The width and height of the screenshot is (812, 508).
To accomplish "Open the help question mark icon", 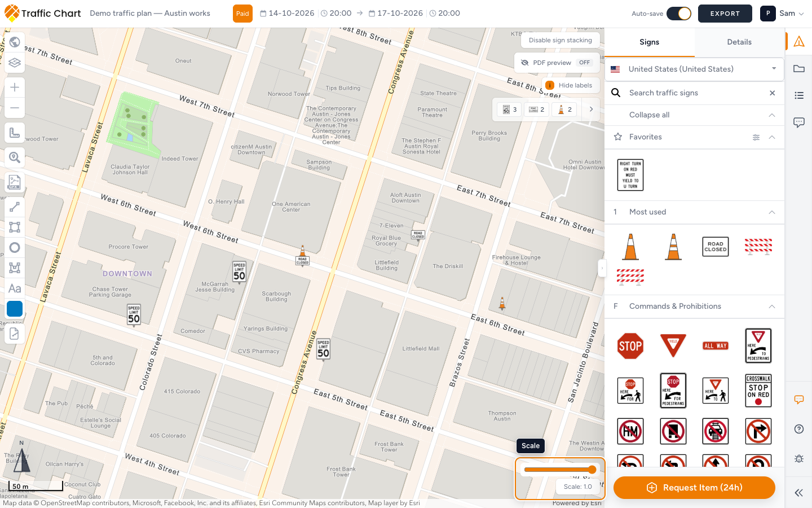I will [799, 429].
